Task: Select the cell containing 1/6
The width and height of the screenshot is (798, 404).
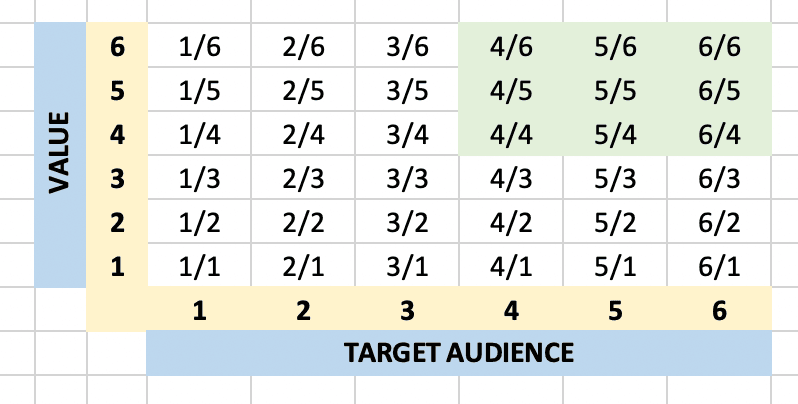Action: pyautogui.click(x=200, y=47)
